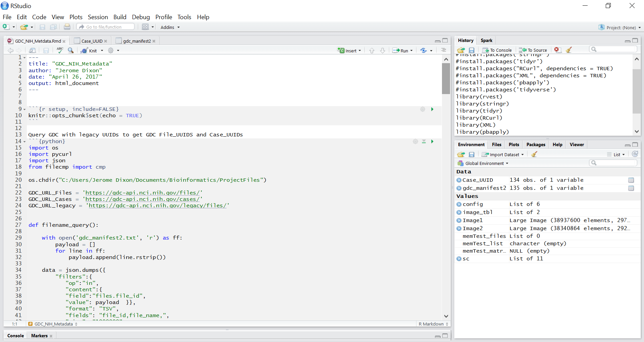The height and width of the screenshot is (342, 644).
Task: Open the Plots menu
Action: pos(76,17)
